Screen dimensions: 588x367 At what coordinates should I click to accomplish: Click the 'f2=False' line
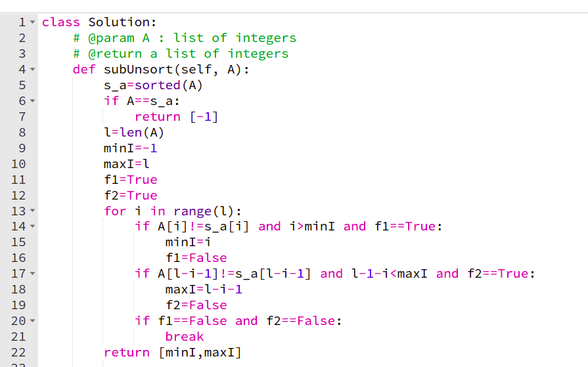click(x=196, y=305)
